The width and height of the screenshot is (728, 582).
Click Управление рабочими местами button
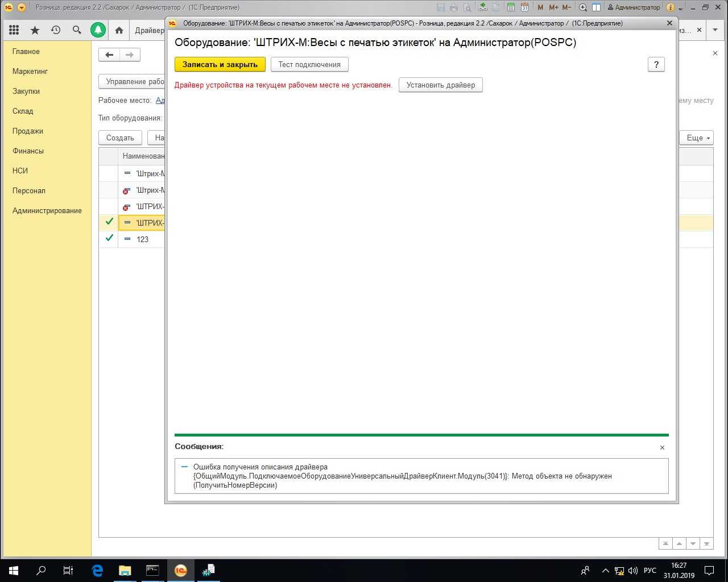coord(132,81)
